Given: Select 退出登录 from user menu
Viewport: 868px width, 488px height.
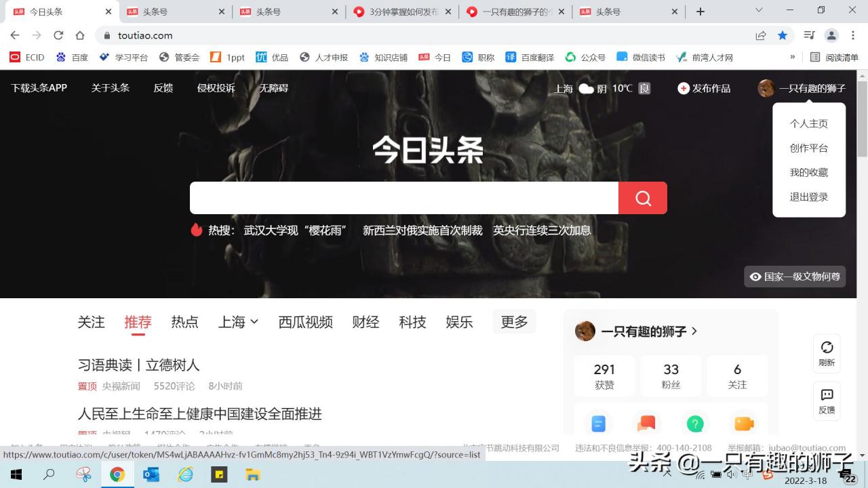Looking at the screenshot, I should pyautogui.click(x=809, y=197).
